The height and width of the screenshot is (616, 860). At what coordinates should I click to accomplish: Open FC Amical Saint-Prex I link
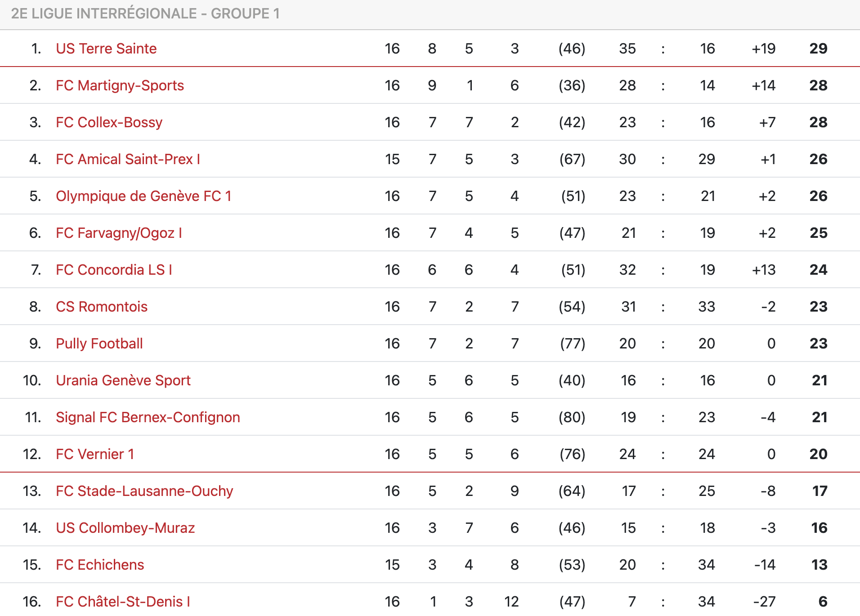128,159
